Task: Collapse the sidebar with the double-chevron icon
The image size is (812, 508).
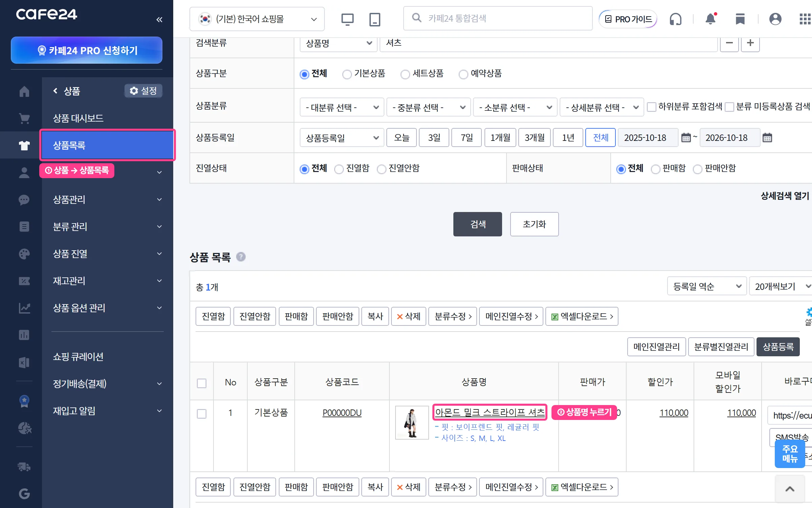Action: (159, 20)
